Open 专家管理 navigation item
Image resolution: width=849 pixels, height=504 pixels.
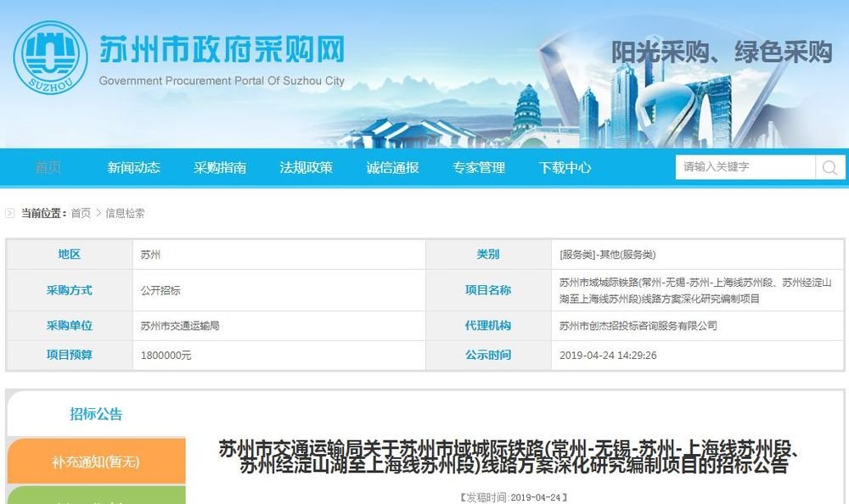479,167
